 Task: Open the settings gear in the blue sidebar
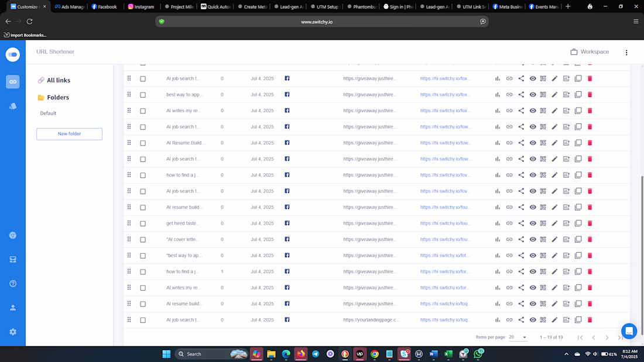click(x=13, y=332)
